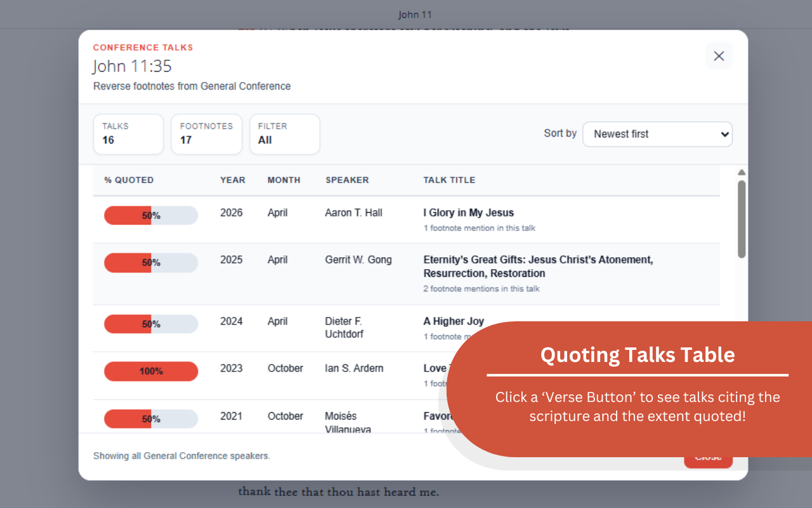Click the year 2023 cell

coord(232,368)
